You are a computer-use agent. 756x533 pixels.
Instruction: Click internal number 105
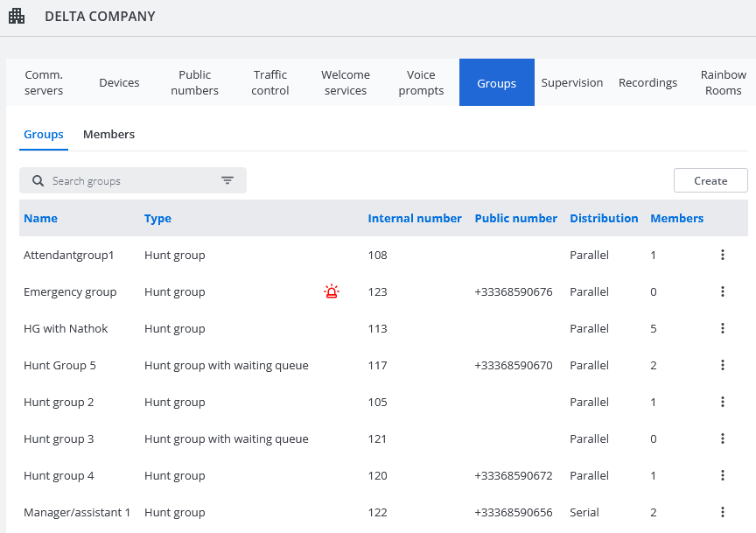[x=377, y=403]
